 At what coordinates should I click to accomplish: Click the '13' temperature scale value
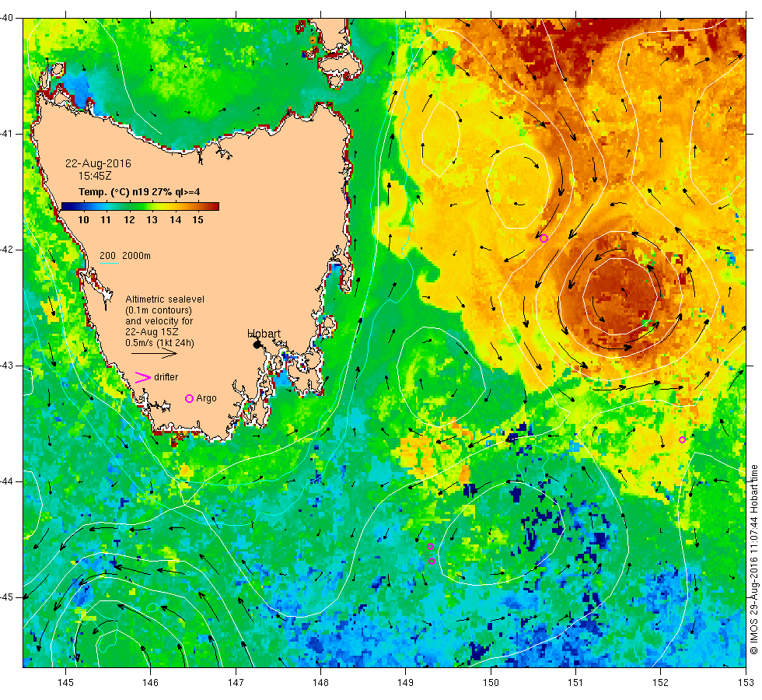[152, 219]
